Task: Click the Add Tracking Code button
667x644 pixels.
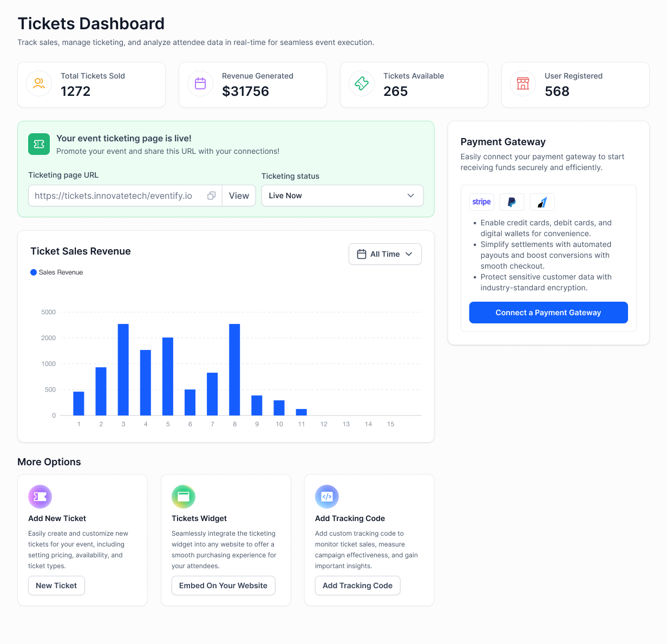Action: point(357,586)
